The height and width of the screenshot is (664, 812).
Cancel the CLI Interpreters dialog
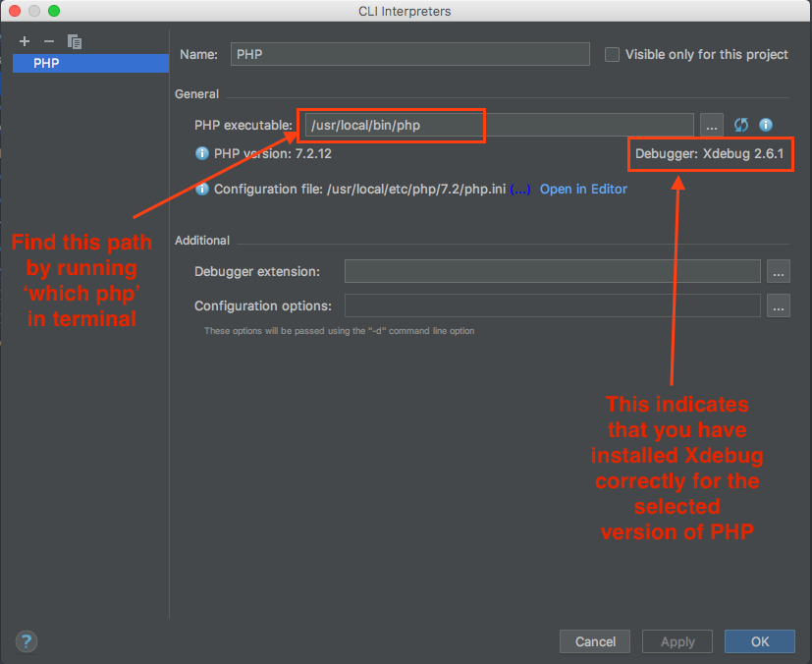tap(594, 641)
